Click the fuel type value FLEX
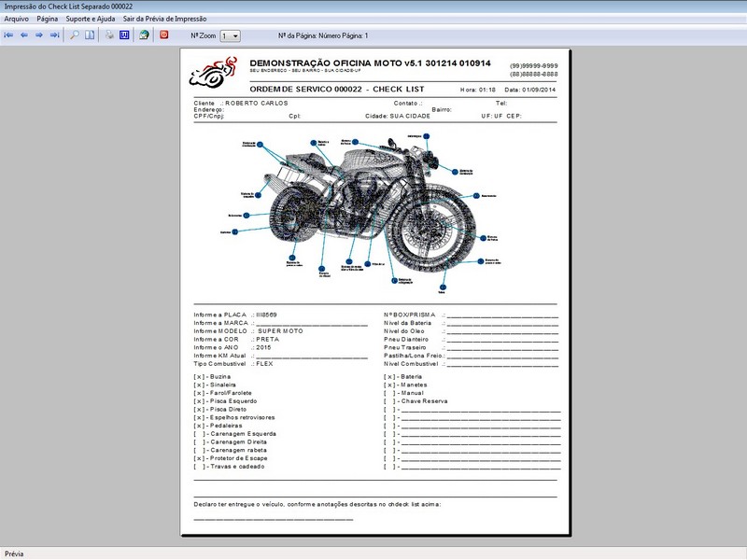Screen dimensions: 747x560 coord(264,363)
